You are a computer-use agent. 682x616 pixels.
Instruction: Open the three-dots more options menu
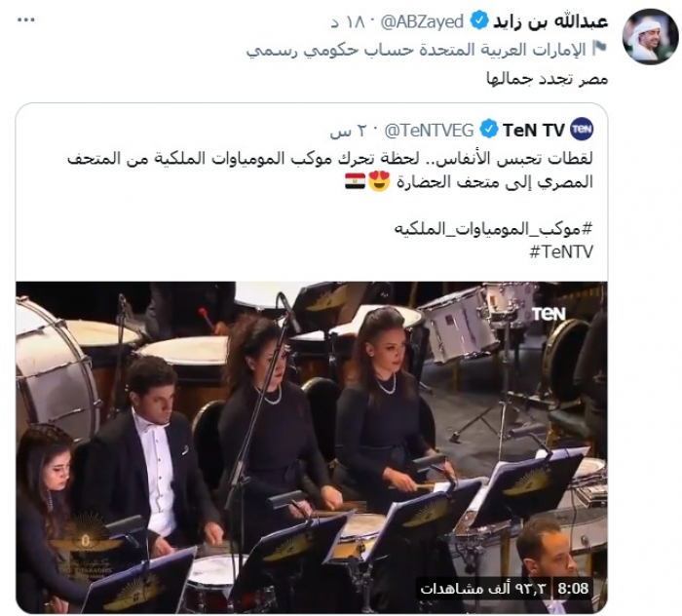click(25, 20)
